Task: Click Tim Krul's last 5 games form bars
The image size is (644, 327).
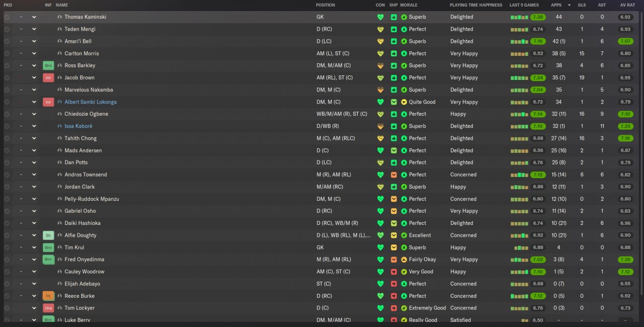Action: pos(521,248)
